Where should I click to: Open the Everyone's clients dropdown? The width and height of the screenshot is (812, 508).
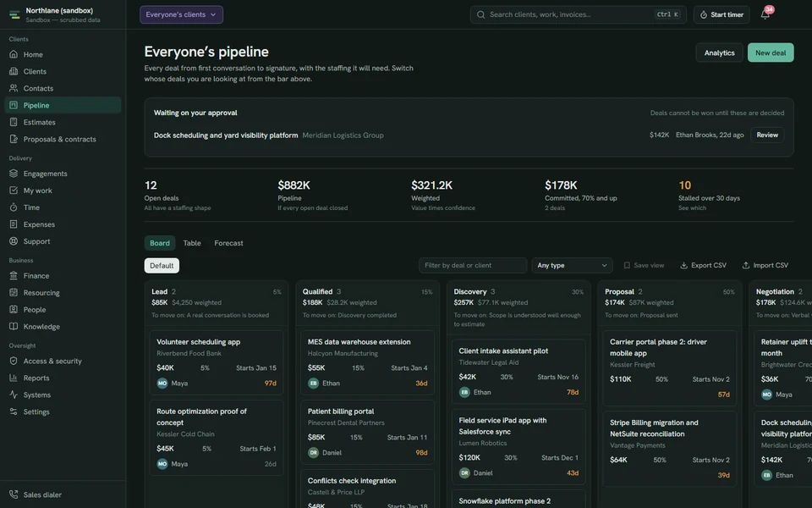coord(181,14)
